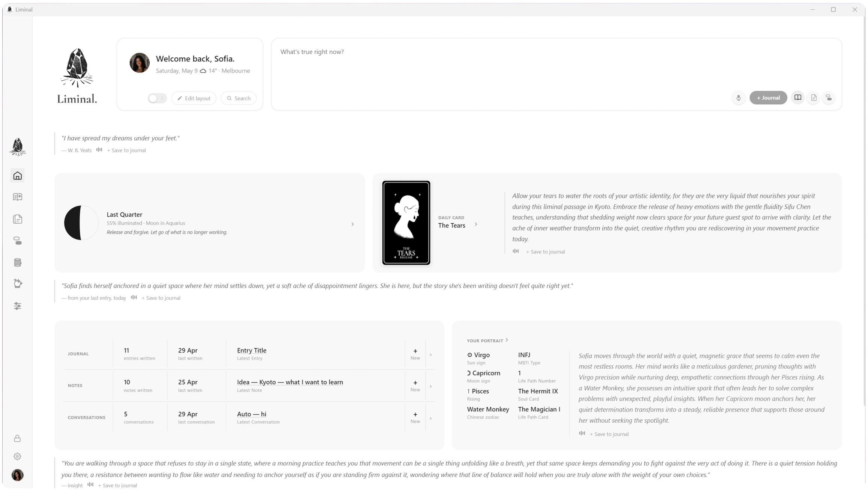
Task: Click the 'The Tears' daily card title
Action: click(x=451, y=226)
